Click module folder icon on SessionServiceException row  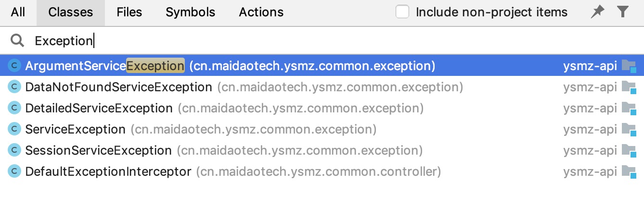[629, 150]
